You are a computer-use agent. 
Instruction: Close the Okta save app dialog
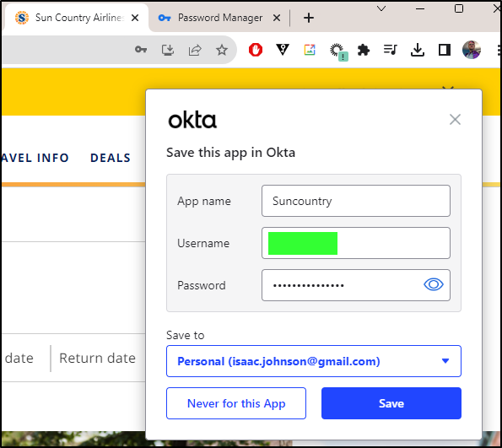click(455, 120)
